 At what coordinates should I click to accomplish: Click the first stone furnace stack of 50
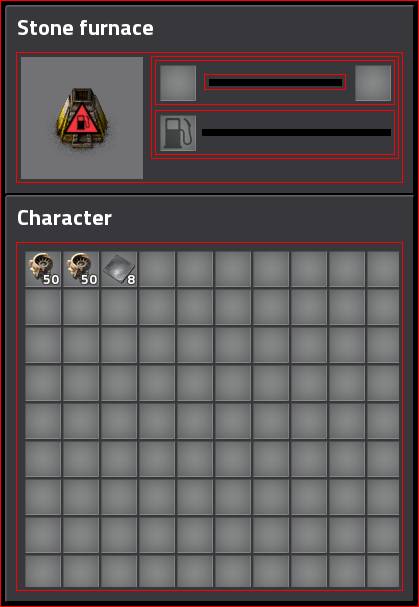pyautogui.click(x=43, y=269)
